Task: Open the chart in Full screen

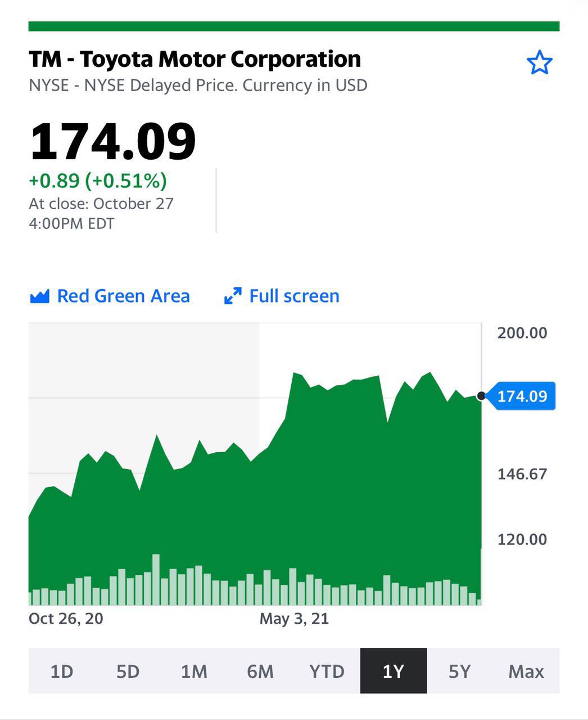Action: click(282, 296)
